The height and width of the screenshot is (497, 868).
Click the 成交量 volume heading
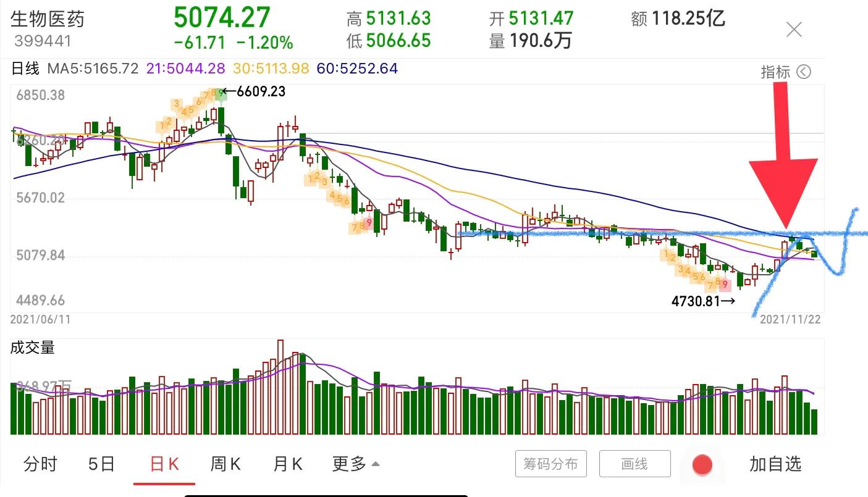point(33,348)
